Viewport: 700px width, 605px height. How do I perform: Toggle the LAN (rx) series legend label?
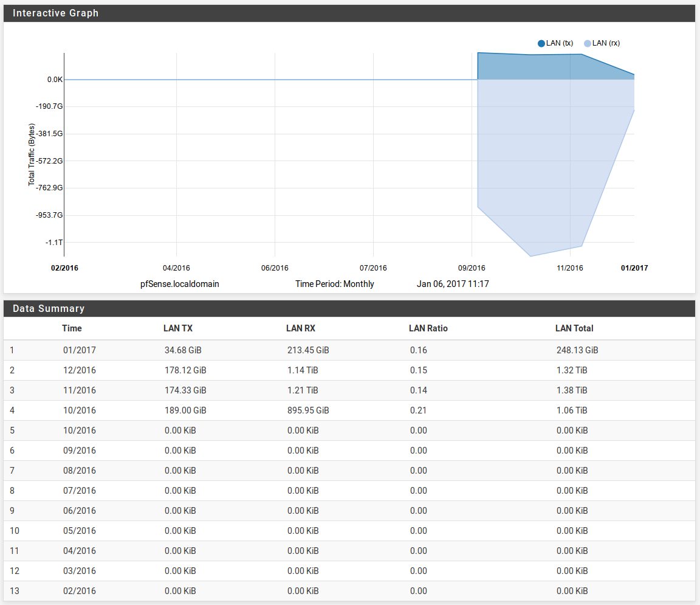tap(606, 43)
